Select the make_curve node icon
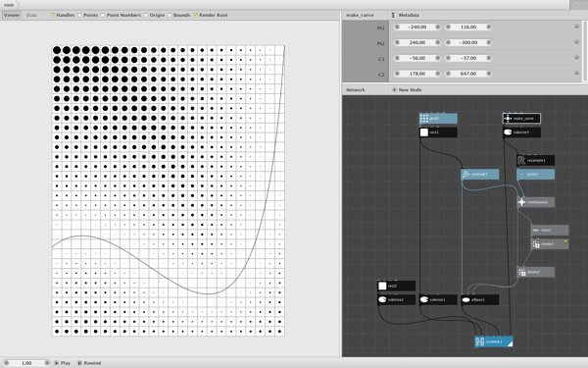Viewport: 588px width, 368px height. click(x=508, y=119)
